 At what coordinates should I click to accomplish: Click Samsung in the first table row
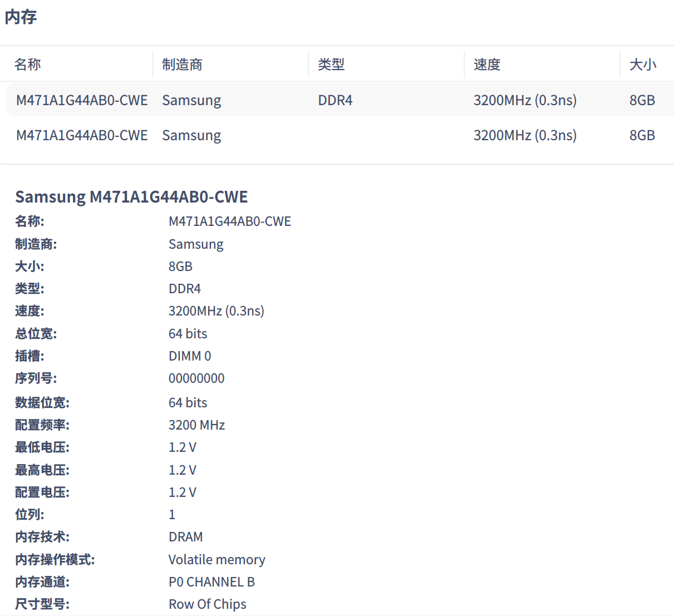coord(191,100)
